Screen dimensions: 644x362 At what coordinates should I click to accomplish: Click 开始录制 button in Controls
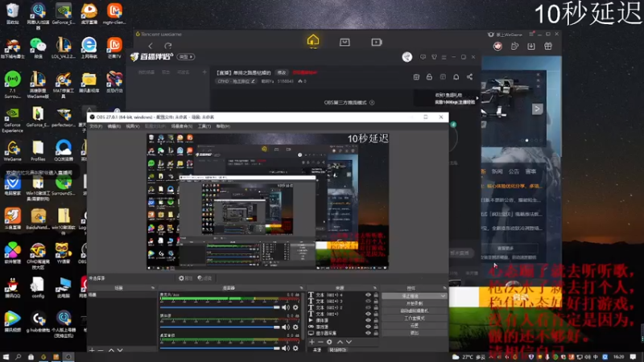point(414,303)
